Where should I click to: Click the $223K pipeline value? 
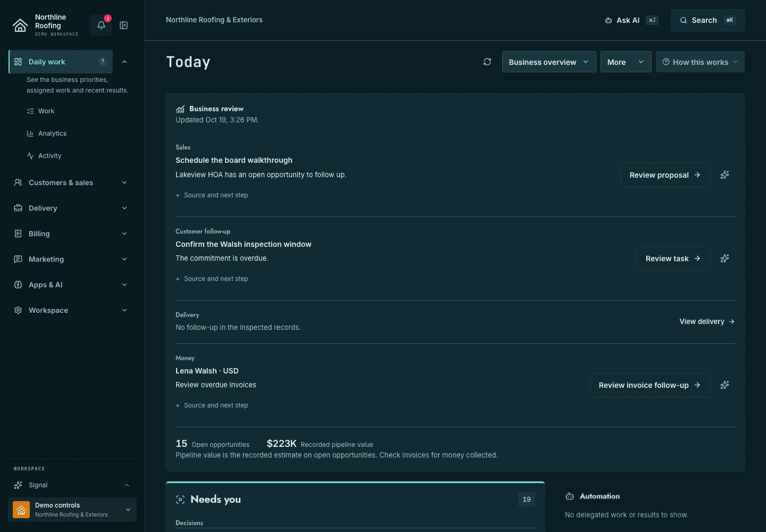tap(281, 444)
